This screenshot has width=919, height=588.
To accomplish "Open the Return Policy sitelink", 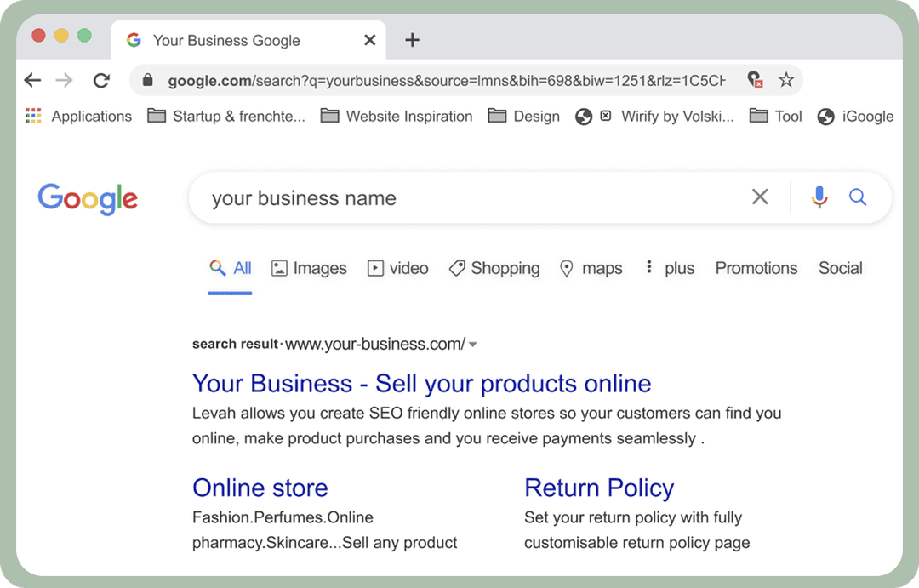I will tap(598, 488).
